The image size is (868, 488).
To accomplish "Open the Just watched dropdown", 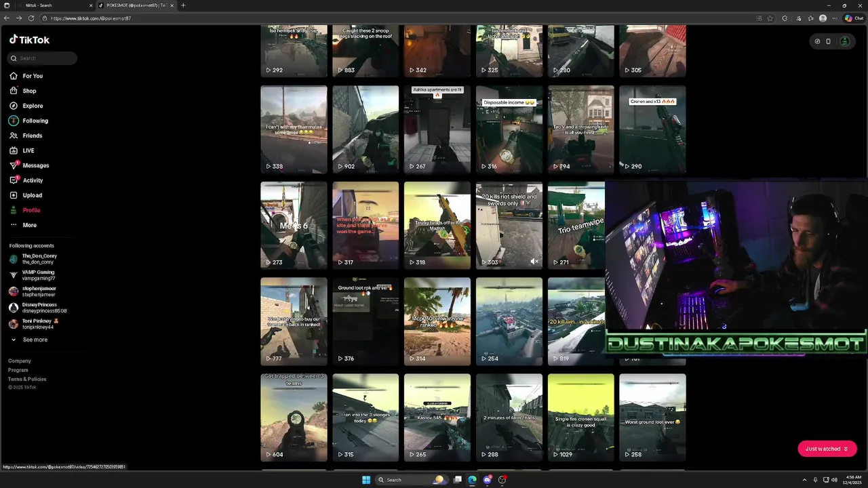I will pos(827,449).
